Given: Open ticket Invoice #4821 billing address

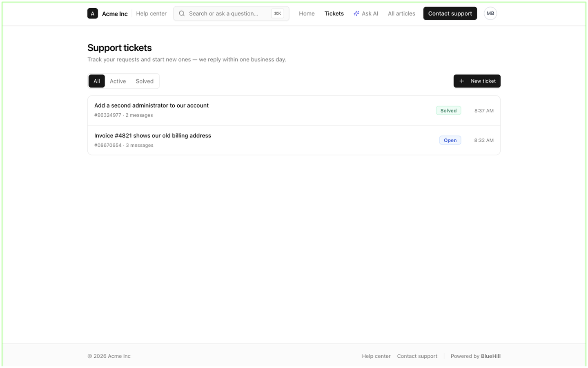Looking at the screenshot, I should [294, 140].
